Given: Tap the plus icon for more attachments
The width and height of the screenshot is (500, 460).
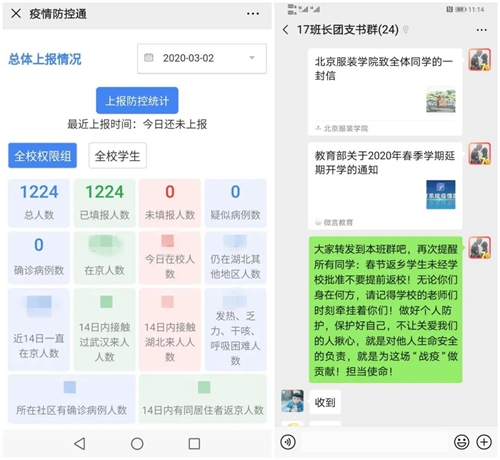Looking at the screenshot, I should (484, 442).
